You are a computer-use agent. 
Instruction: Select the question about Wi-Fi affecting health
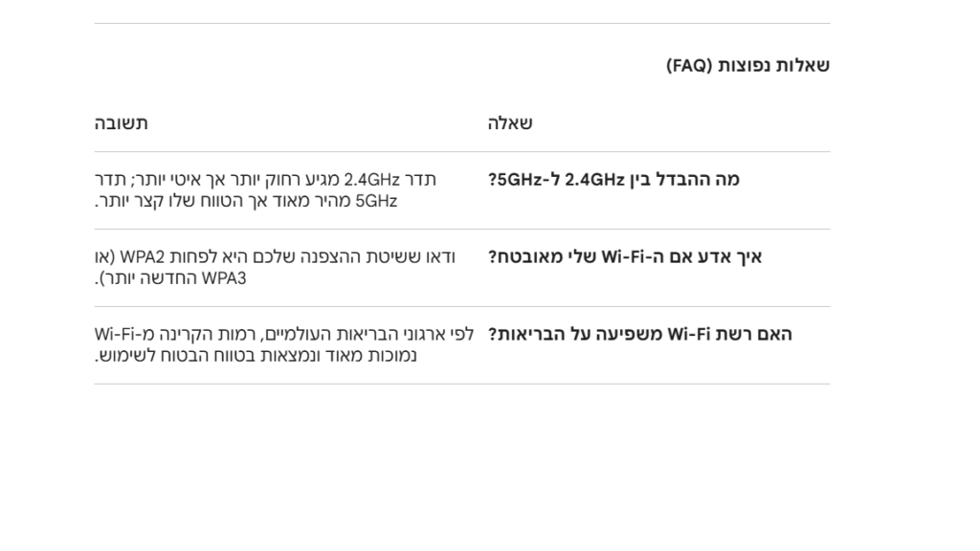[640, 335]
